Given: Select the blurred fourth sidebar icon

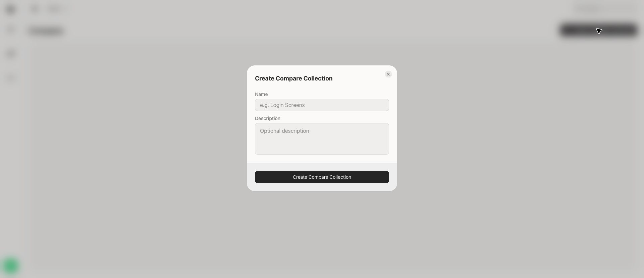Looking at the screenshot, I should (11, 78).
